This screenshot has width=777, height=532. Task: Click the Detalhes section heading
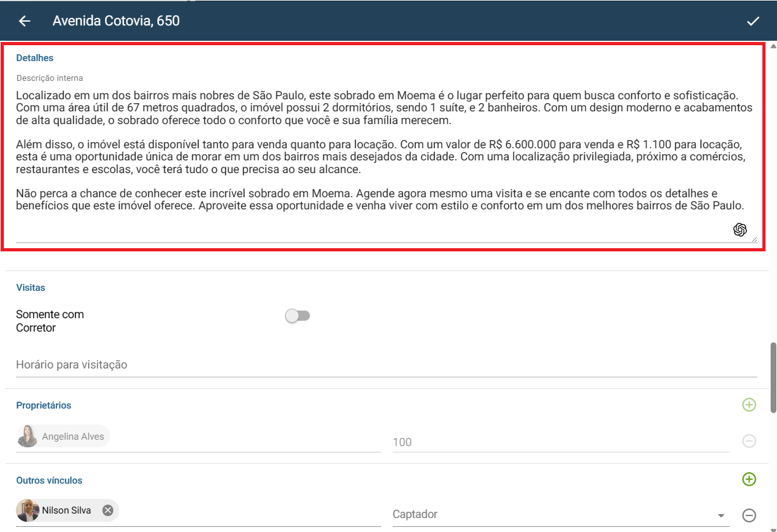coord(35,58)
